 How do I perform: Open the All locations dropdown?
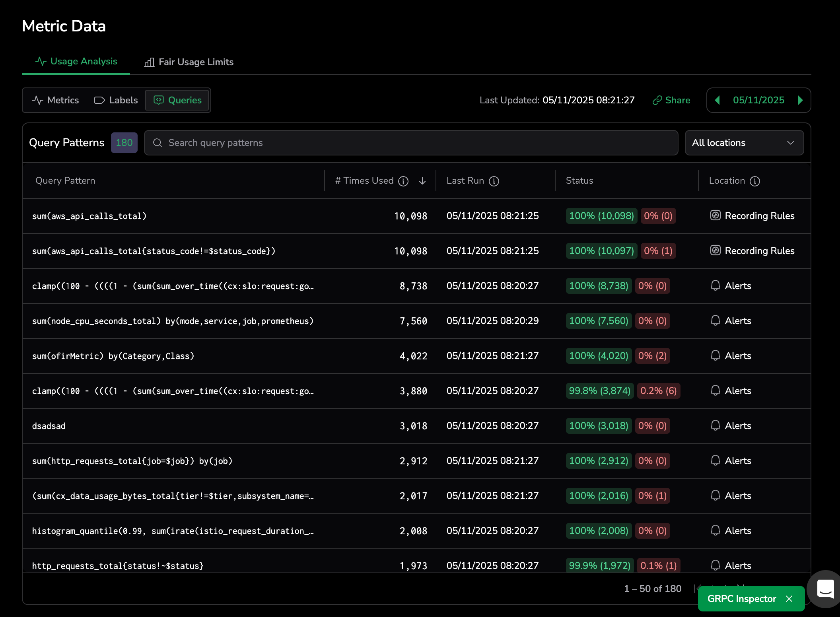(x=744, y=143)
